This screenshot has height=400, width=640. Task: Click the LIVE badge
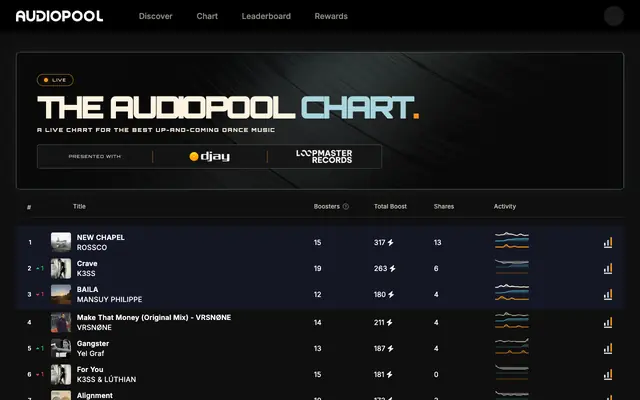(55, 80)
